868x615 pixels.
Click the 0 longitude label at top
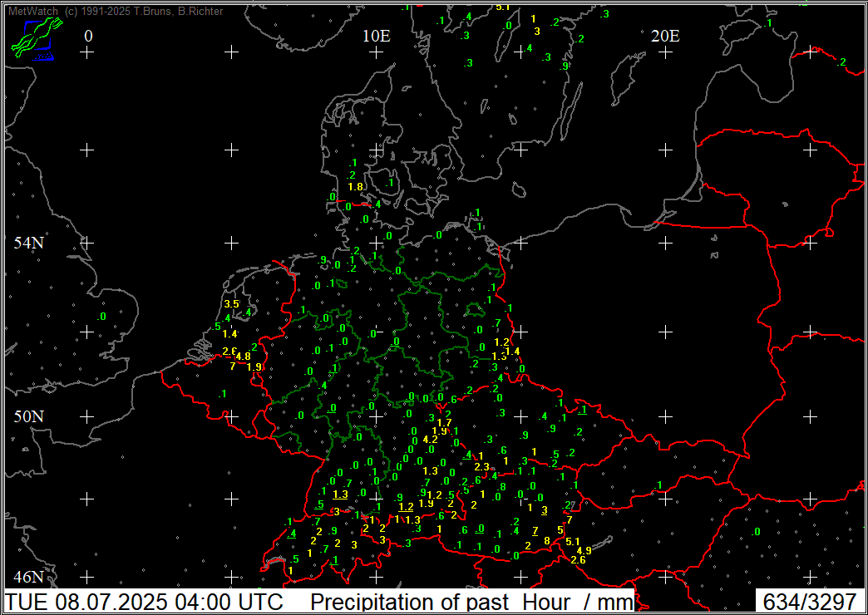click(x=88, y=36)
